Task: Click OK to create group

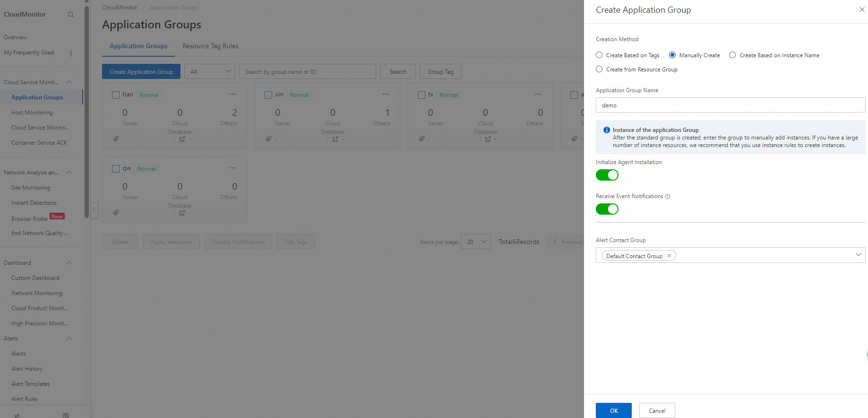Action: tap(614, 410)
